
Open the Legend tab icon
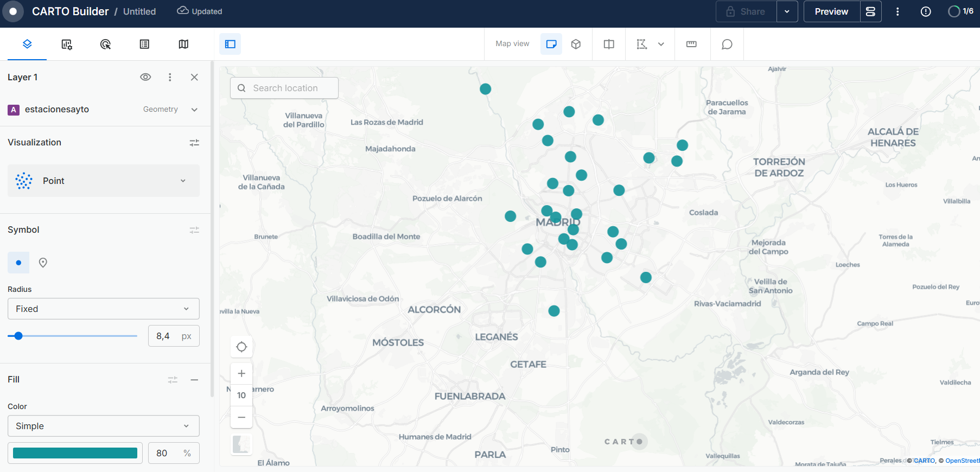(144, 44)
